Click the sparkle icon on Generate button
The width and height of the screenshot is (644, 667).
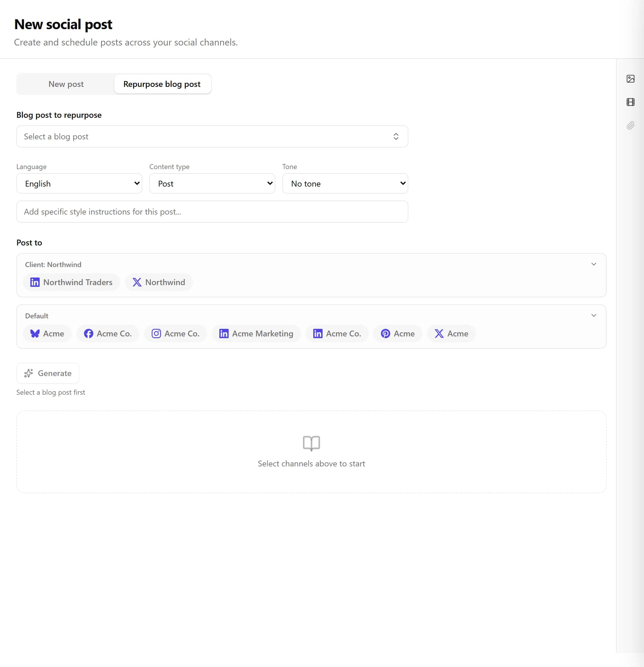29,373
